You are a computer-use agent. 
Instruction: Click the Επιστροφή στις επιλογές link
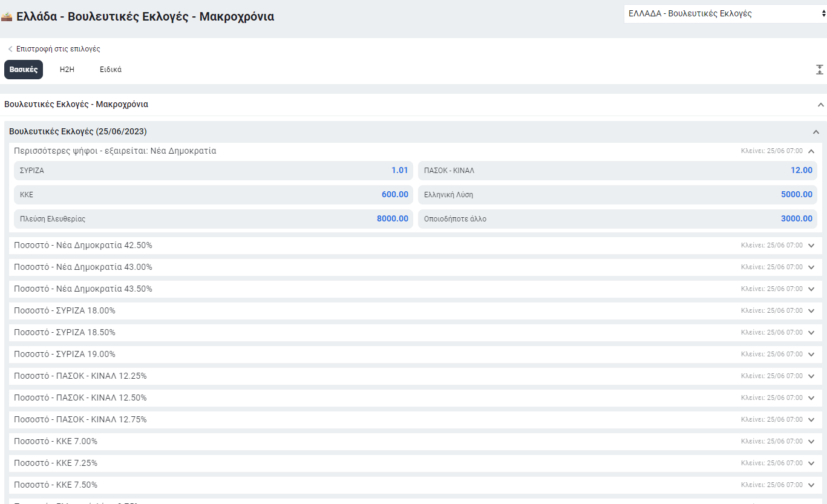pyautogui.click(x=58, y=49)
